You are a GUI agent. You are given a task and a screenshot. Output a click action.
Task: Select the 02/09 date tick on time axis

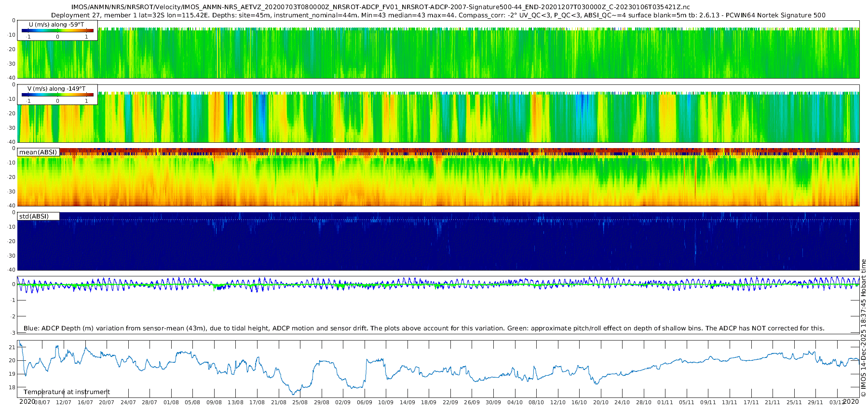tap(343, 402)
